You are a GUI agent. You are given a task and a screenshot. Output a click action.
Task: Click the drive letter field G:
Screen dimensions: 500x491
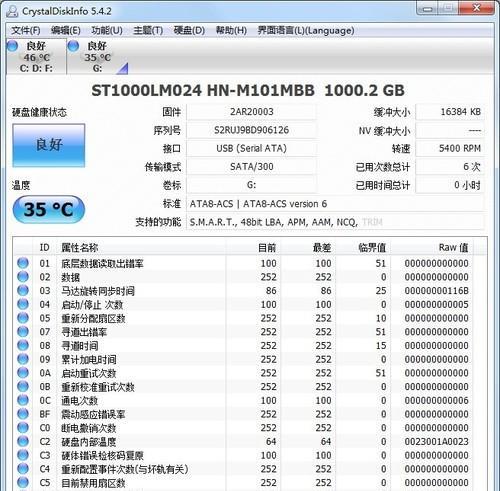[252, 185]
